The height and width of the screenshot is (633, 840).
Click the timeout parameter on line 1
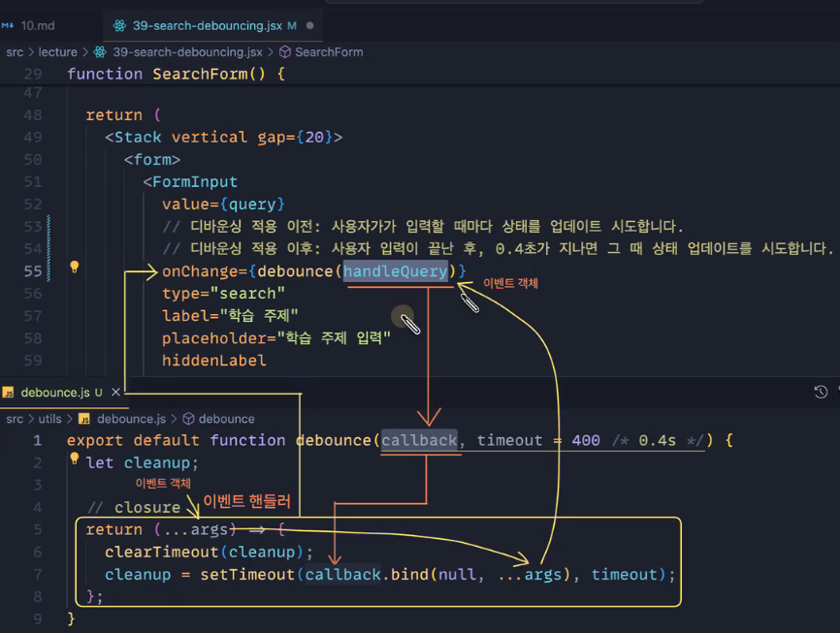coord(509,440)
